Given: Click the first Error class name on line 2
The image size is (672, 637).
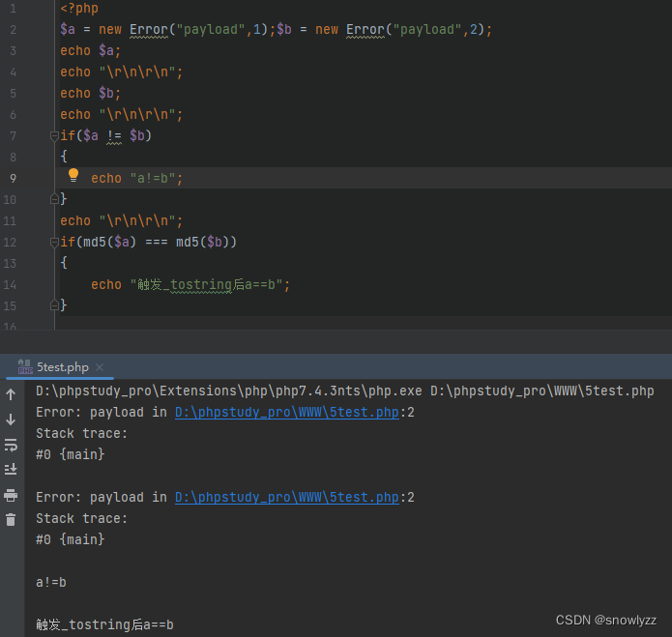Looking at the screenshot, I should pyautogui.click(x=149, y=30).
